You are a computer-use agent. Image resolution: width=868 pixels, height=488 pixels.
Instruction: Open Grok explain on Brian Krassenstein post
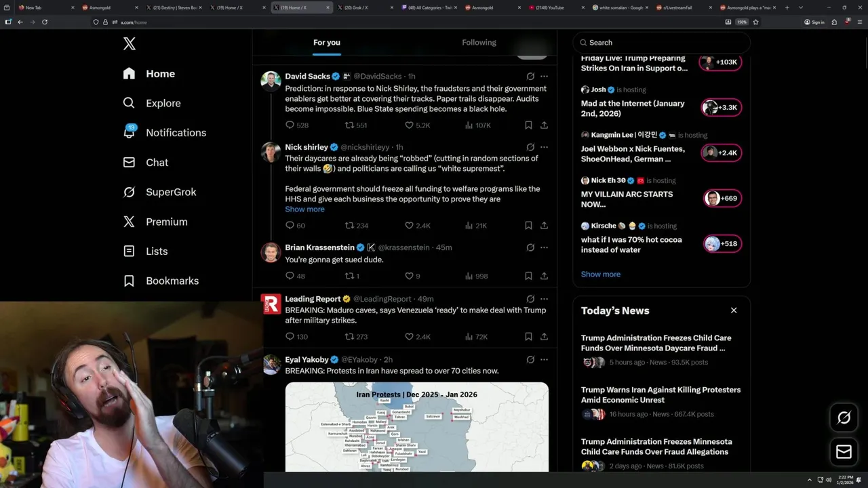pyautogui.click(x=530, y=247)
